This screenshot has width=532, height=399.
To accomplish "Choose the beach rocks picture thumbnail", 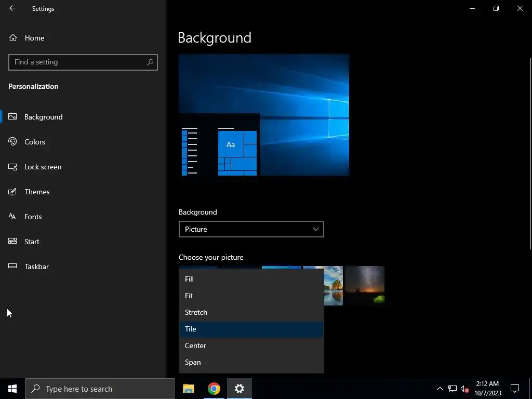I will click(x=333, y=286).
